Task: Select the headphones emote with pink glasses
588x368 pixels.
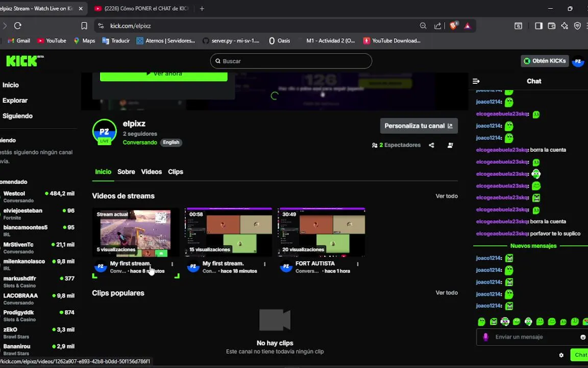Action: point(505,321)
